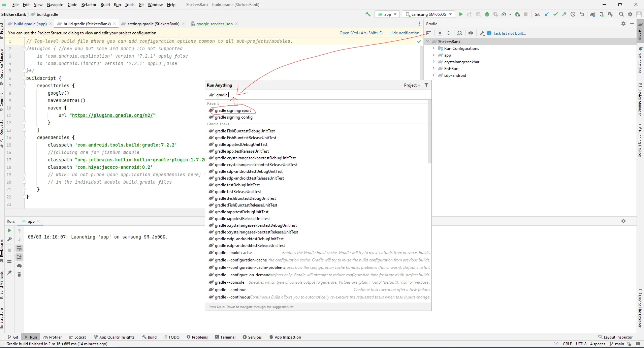The width and height of the screenshot is (644, 348).
Task: Click the Run panel print icon
Action: (x=19, y=266)
